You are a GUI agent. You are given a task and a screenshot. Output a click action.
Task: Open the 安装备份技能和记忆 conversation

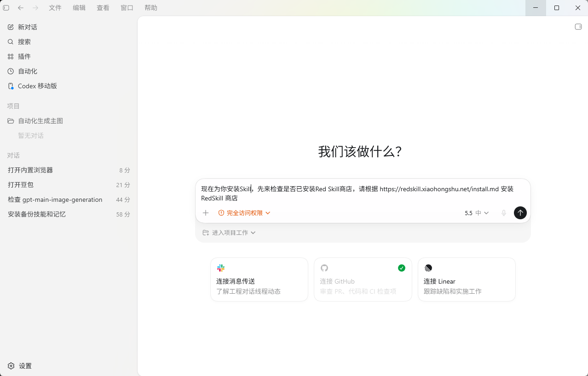(x=69, y=214)
